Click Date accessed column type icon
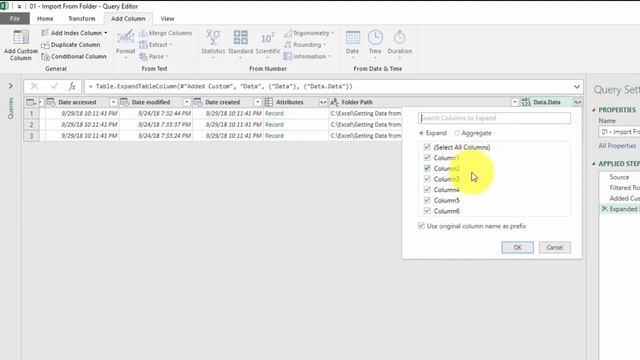Screen dimensions: 640x360 click(x=51, y=102)
